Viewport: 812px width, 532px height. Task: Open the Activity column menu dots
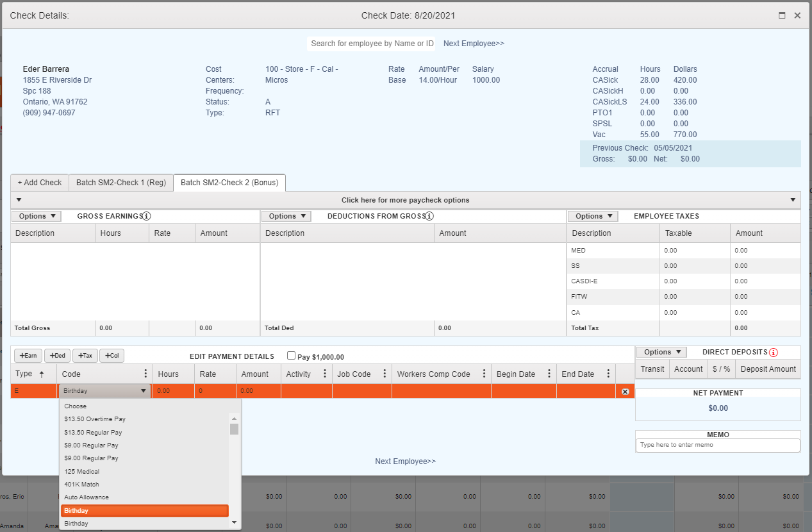pyautogui.click(x=324, y=374)
